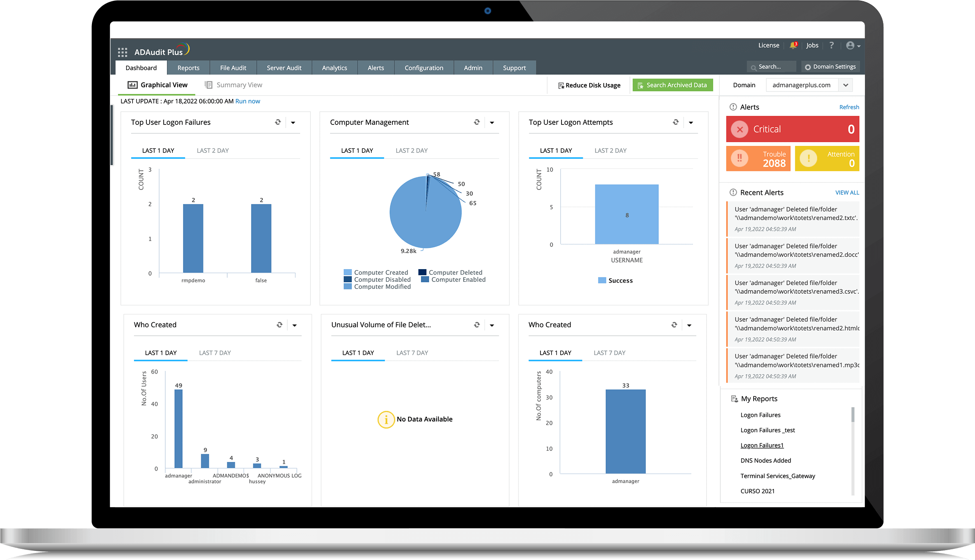This screenshot has width=975, height=560.
Task: Refresh the Unusual Volume of File Deletion widget
Action: [x=477, y=325]
